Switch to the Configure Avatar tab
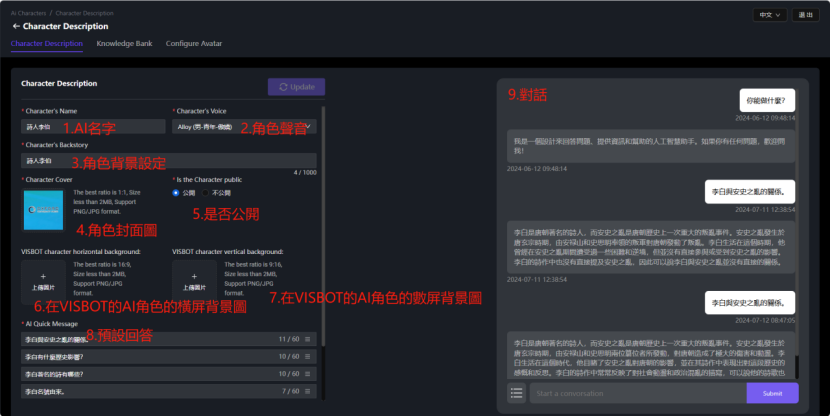Screen dimensions: 830x416 (x=194, y=44)
